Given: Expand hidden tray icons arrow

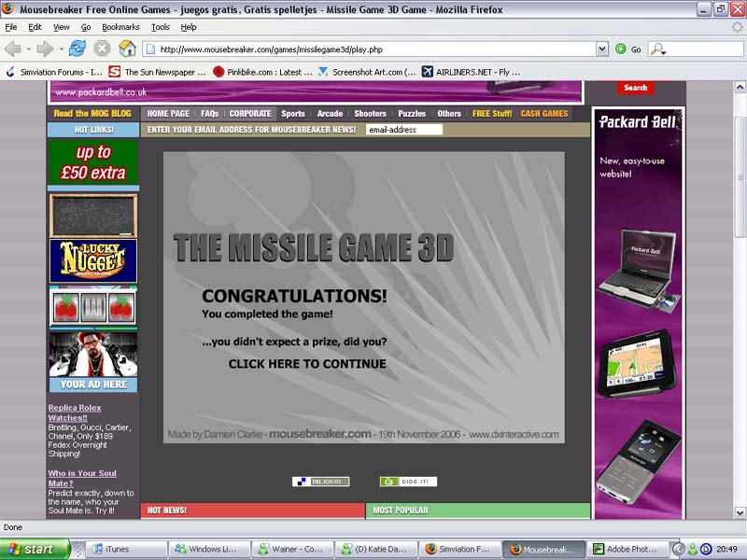Looking at the screenshot, I should 678,549.
